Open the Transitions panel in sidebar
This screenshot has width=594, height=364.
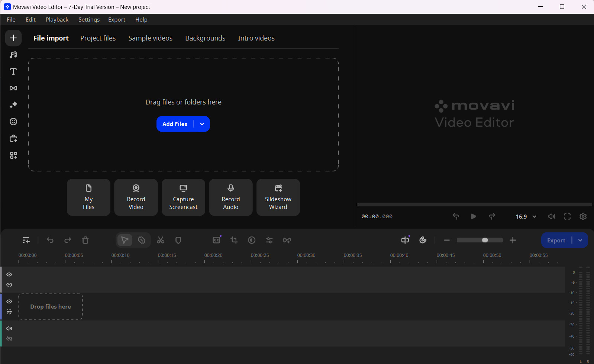click(x=13, y=88)
